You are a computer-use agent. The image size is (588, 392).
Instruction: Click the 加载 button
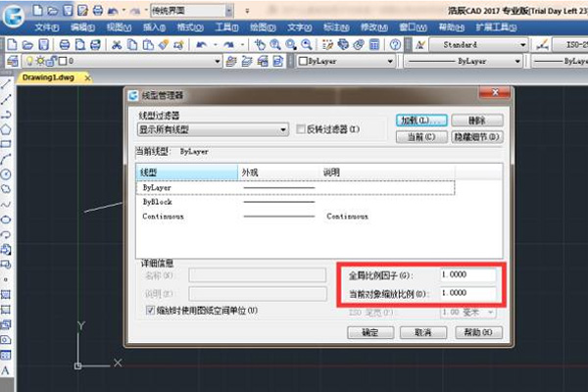pos(422,120)
